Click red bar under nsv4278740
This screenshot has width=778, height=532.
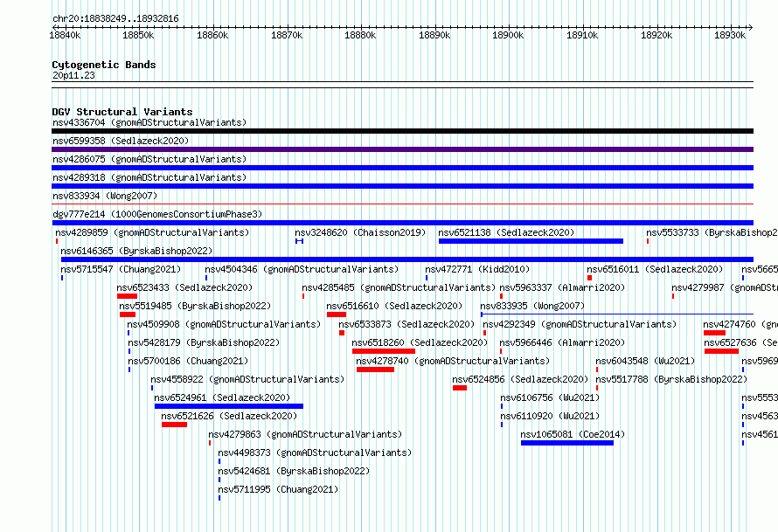pyautogui.click(x=376, y=370)
